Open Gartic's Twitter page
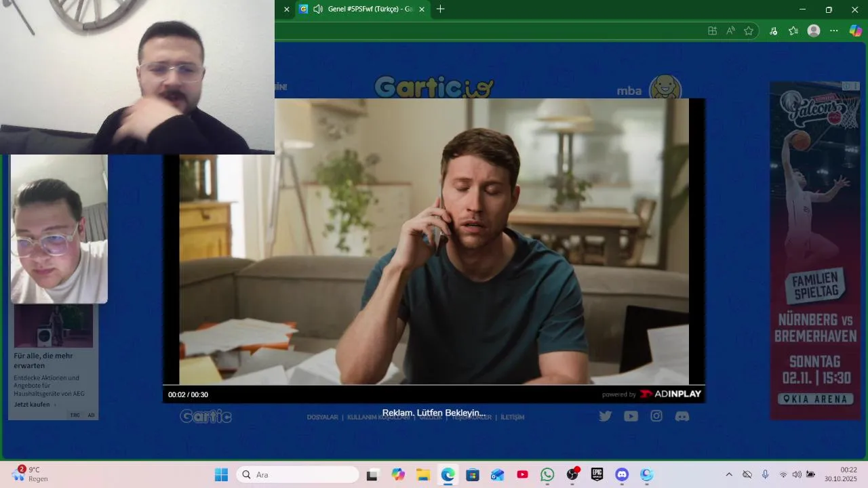The height and width of the screenshot is (488, 868). click(606, 416)
